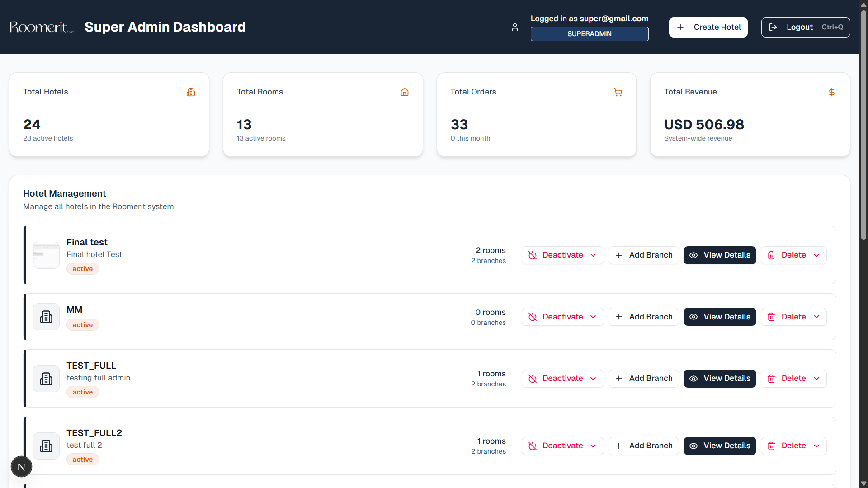Click the building icon beside TEST_FULL hotel
The width and height of the screenshot is (868, 488).
tap(46, 379)
